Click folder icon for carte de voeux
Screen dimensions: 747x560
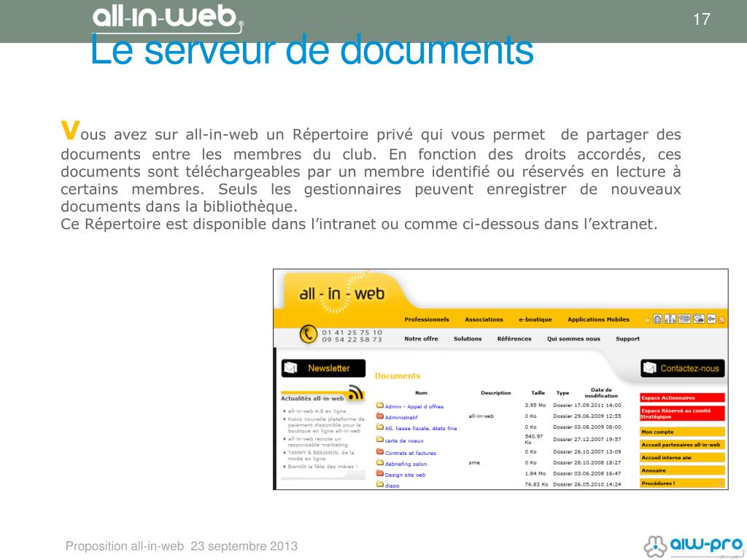tap(379, 440)
